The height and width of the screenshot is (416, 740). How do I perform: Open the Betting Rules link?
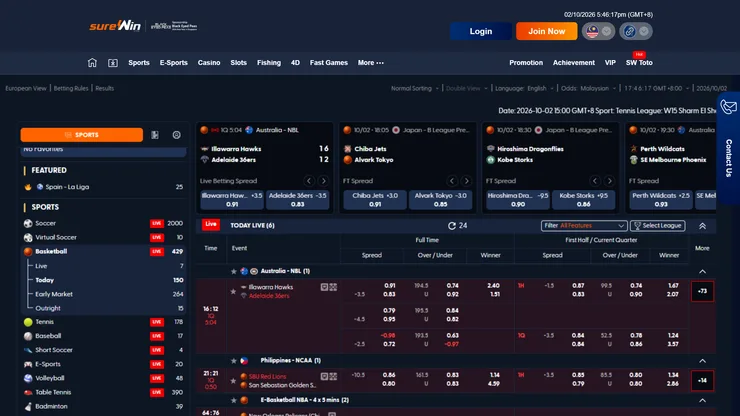coord(71,88)
